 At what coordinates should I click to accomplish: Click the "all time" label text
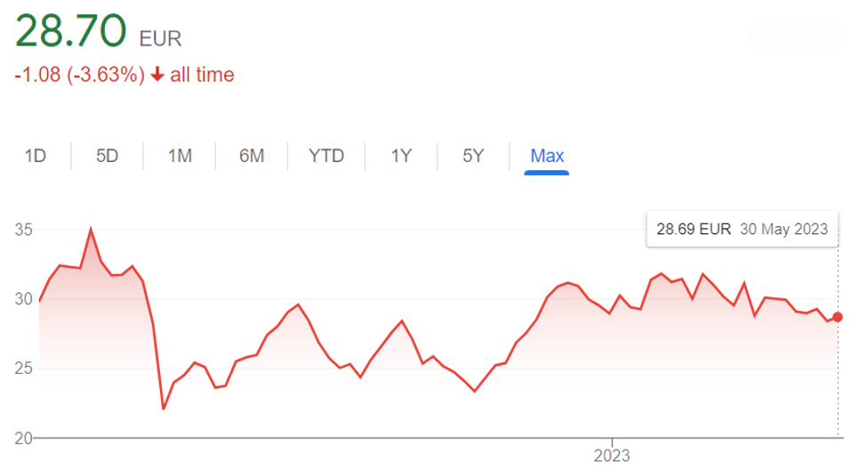[202, 75]
